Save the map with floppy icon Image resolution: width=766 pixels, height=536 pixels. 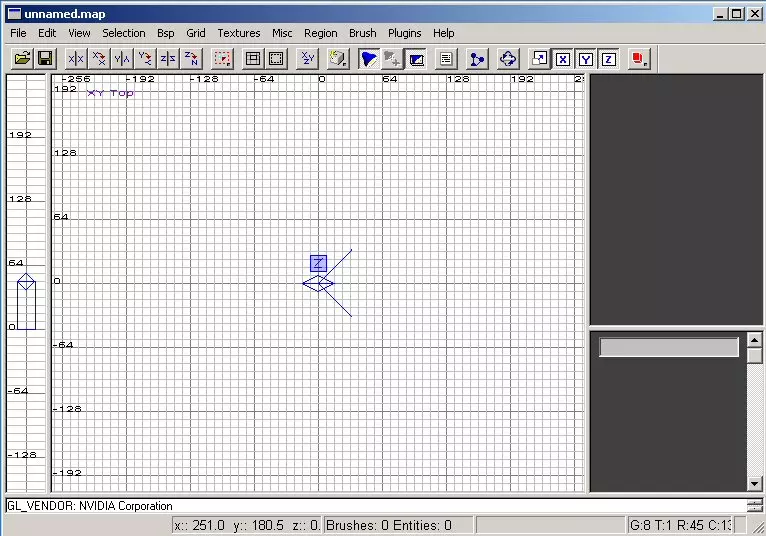(x=45, y=59)
